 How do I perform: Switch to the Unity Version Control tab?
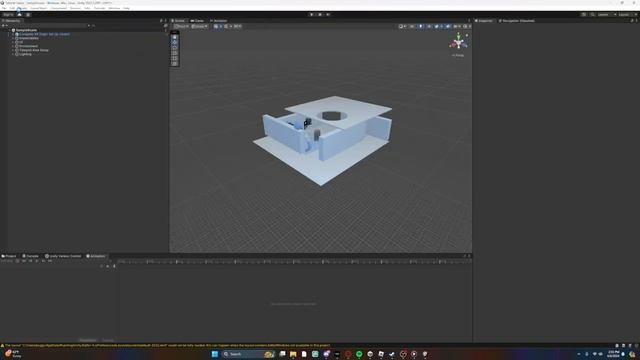pos(63,256)
